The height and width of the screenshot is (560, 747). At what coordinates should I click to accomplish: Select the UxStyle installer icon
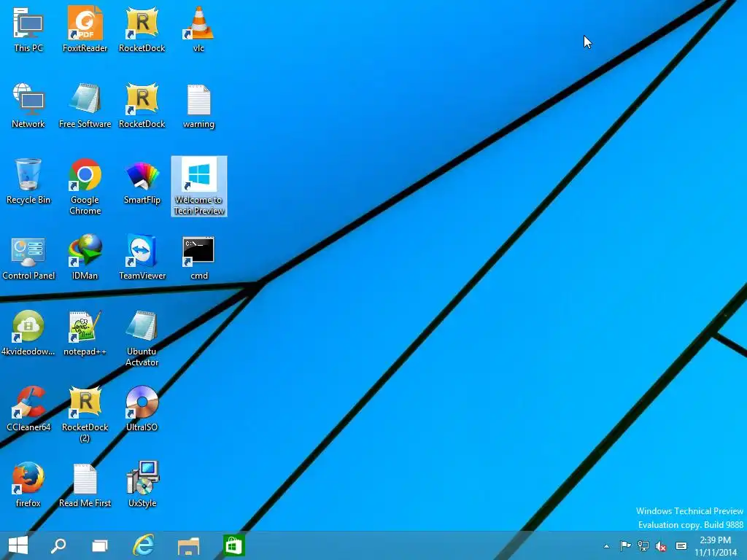[x=142, y=484]
